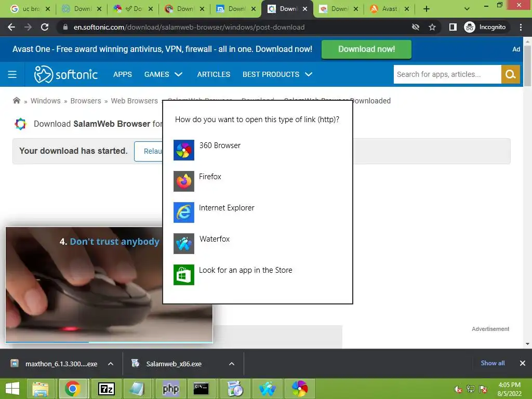Click the Relaunch download button

tap(149, 151)
